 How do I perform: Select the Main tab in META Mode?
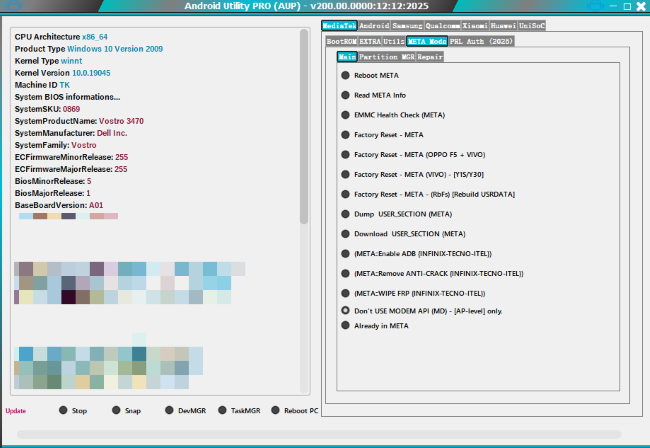[347, 57]
